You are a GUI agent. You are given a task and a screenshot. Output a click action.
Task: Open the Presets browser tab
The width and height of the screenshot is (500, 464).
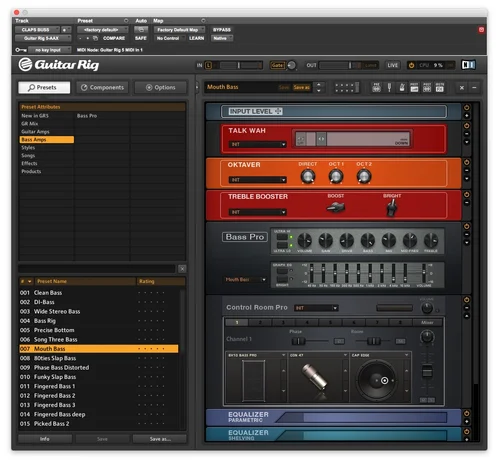[x=44, y=87]
